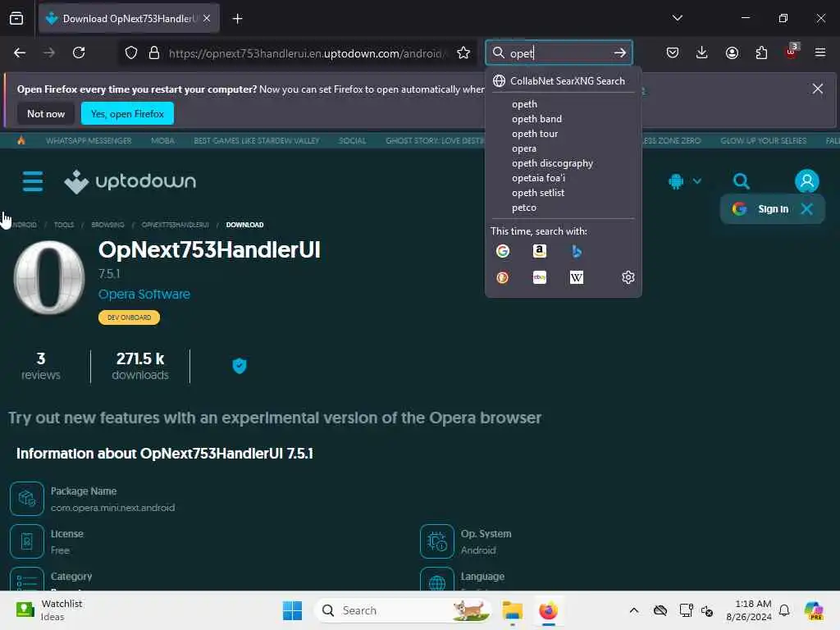This screenshot has width=840, height=630.
Task: Reload the current page
Action: 79,52
